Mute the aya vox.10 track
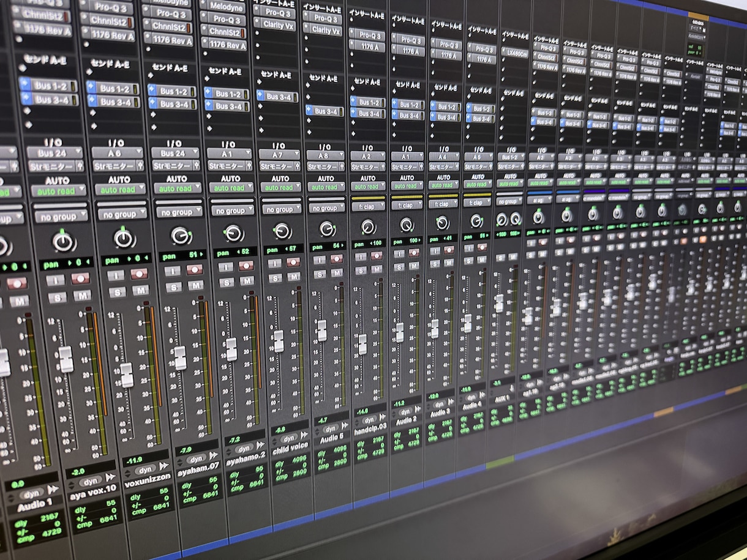This screenshot has height=560, width=747. pos(81,296)
